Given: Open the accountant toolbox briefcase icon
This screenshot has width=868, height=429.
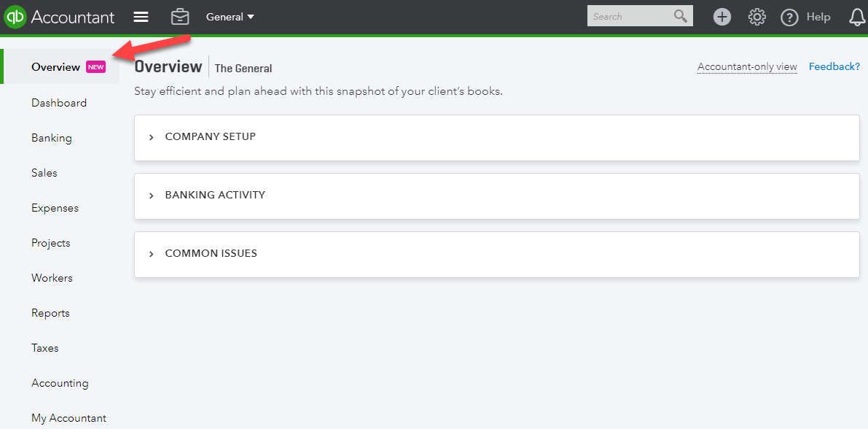Looking at the screenshot, I should 180,18.
